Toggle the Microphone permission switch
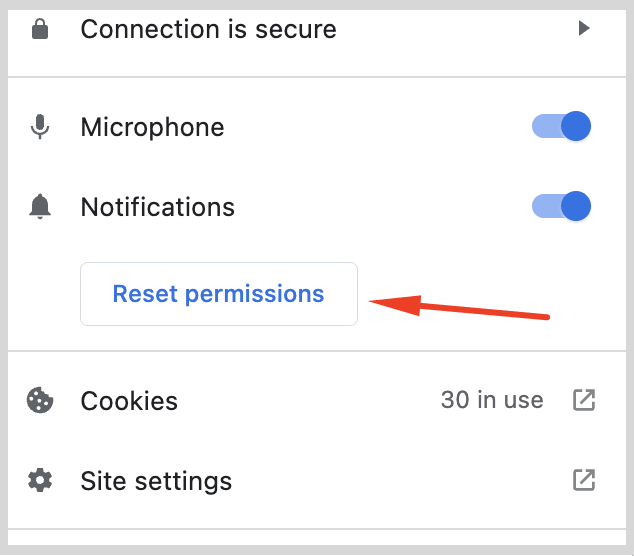The image size is (634, 556). [x=561, y=126]
